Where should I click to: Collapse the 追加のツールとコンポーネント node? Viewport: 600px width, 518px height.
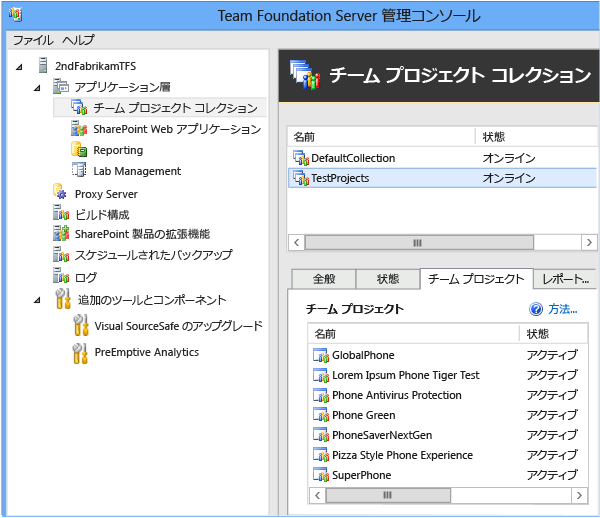tap(37, 300)
